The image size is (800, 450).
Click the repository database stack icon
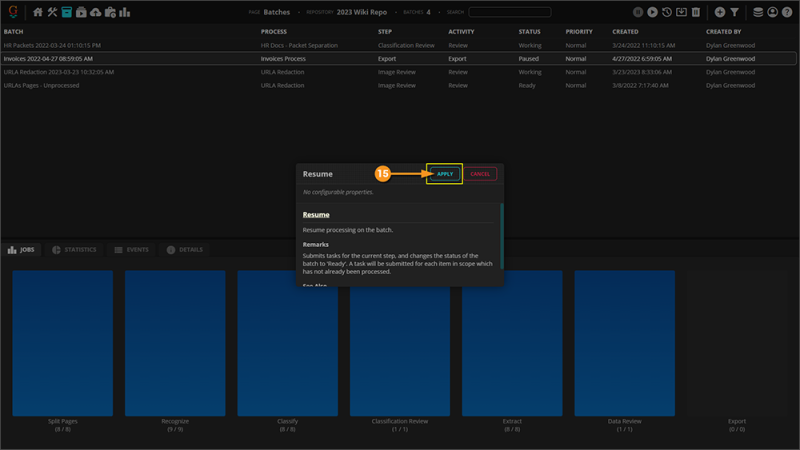point(758,12)
